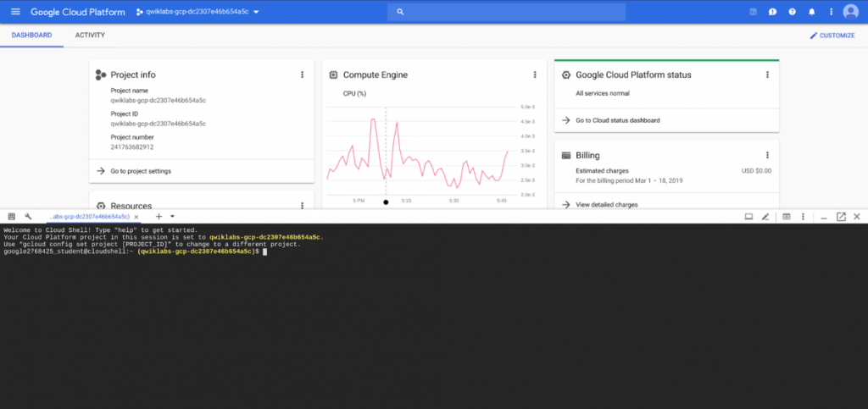The width and height of the screenshot is (868, 409).
Task: Open top bar three-dot utilities menu
Action: [x=831, y=12]
